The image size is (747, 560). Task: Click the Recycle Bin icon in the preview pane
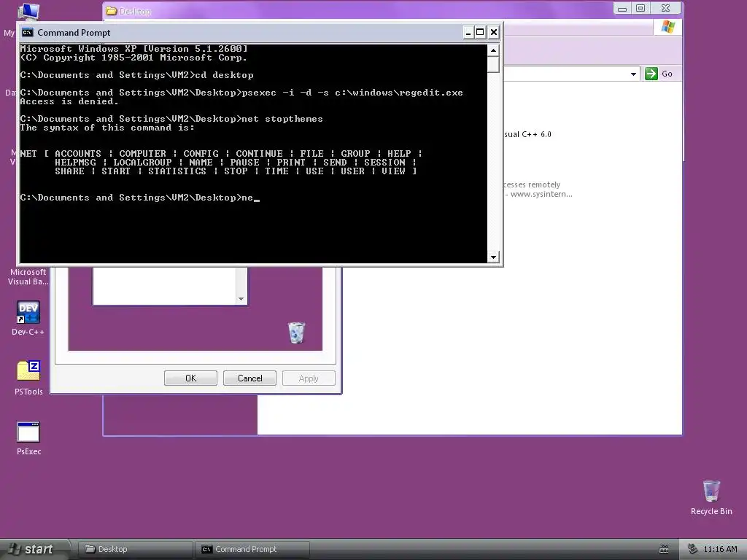(x=296, y=332)
